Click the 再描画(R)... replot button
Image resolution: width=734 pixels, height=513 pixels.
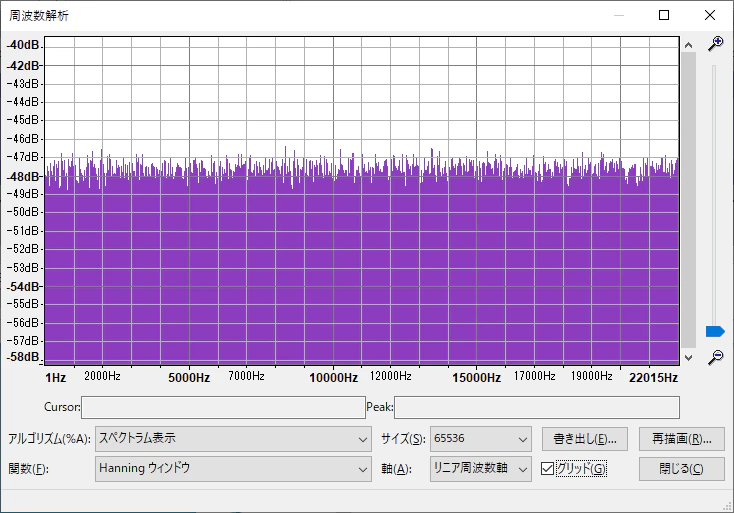point(682,439)
